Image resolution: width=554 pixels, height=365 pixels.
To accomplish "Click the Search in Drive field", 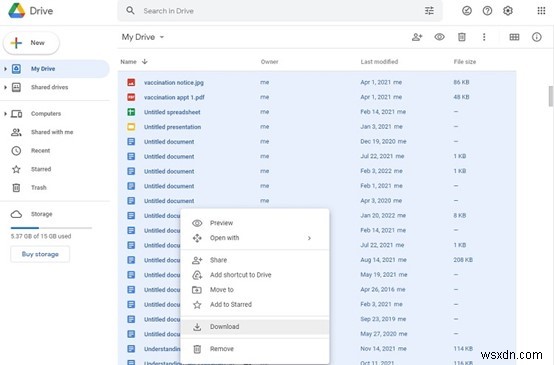I will tap(279, 11).
